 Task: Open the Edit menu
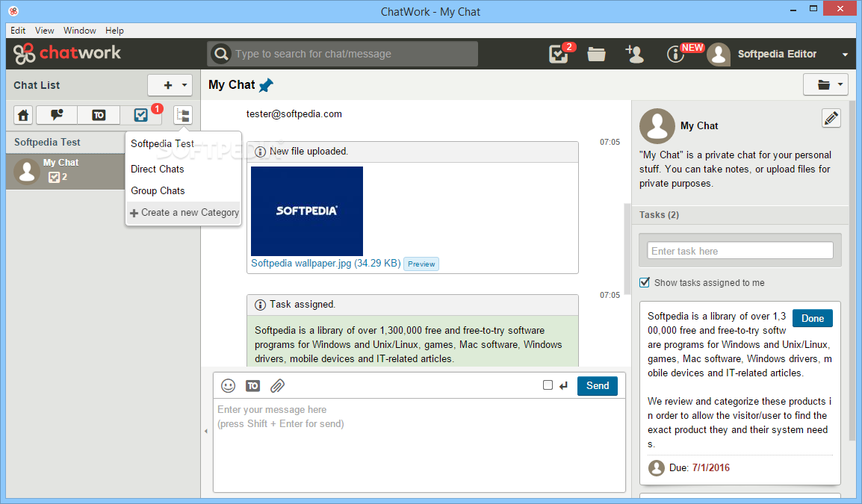pos(18,30)
